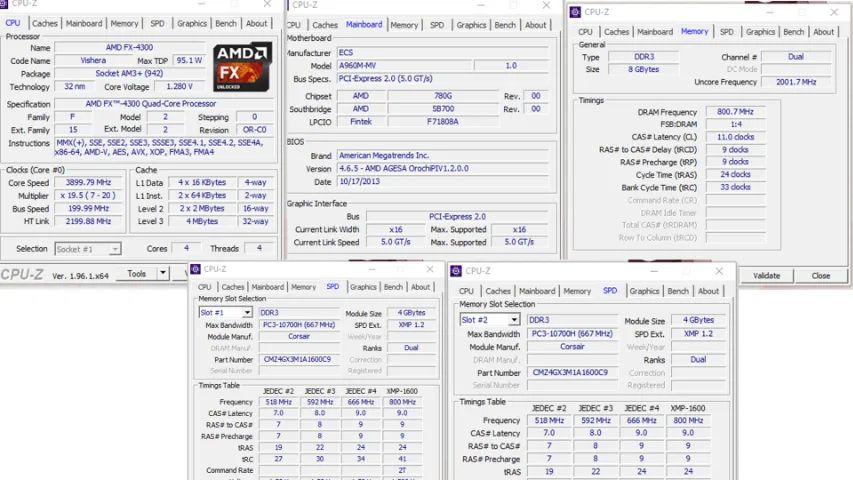Viewport: 853px width, 480px height.
Task: Click the Tools button
Action: click(x=137, y=273)
